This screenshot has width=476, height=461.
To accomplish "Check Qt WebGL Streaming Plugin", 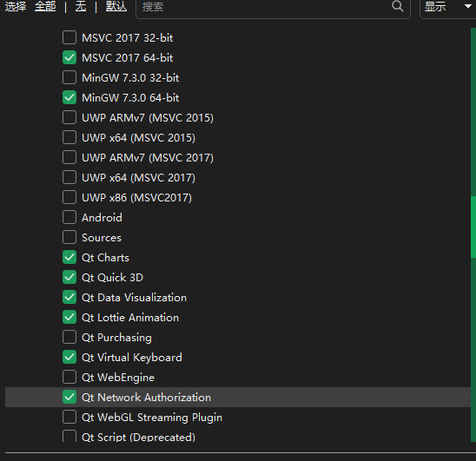I will tap(69, 418).
